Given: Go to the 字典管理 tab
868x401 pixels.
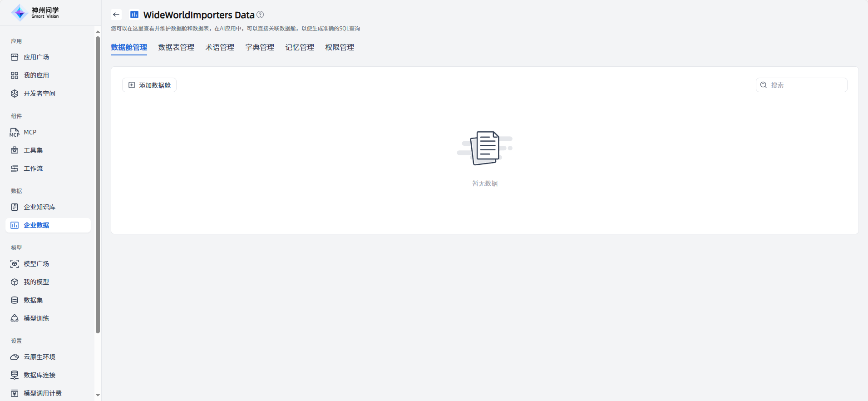Looking at the screenshot, I should (x=260, y=47).
